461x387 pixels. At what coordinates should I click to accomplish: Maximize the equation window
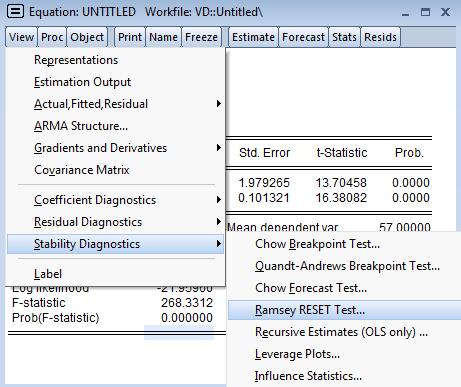tap(425, 12)
